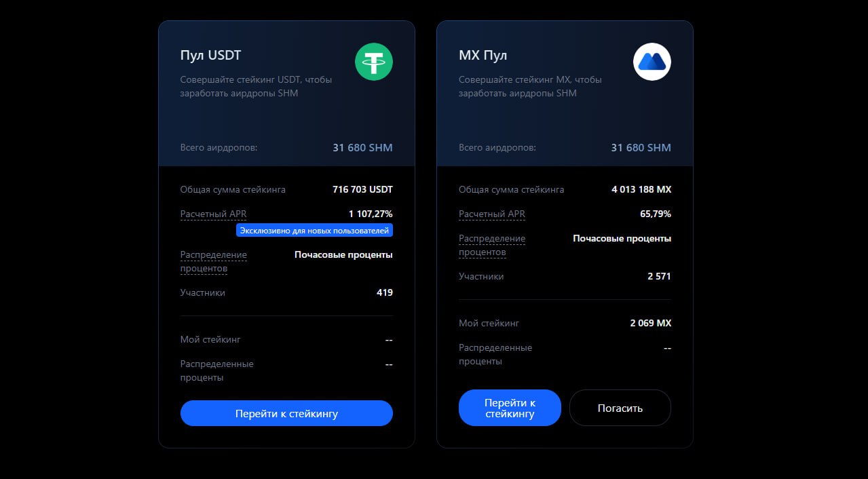868x479 pixels.
Task: Select the 'Пул USDT' card title
Action: 210,55
